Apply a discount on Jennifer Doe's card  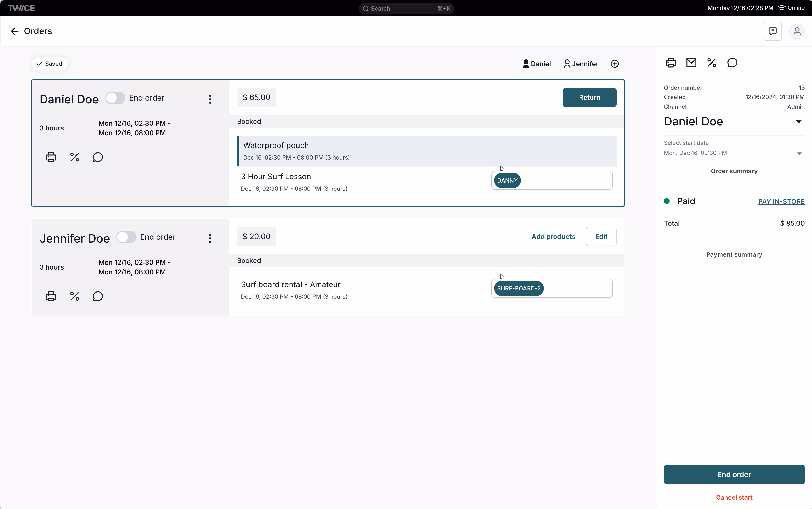[74, 296]
